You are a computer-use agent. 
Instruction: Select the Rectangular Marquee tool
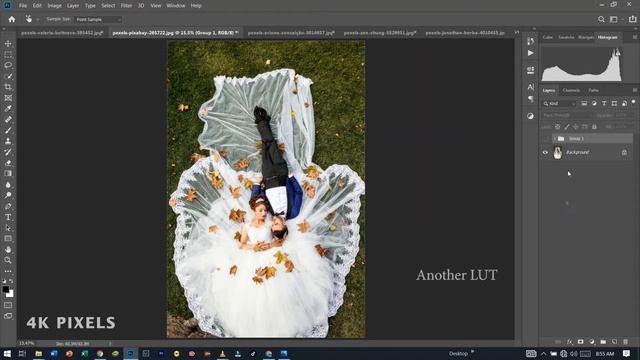click(8, 54)
